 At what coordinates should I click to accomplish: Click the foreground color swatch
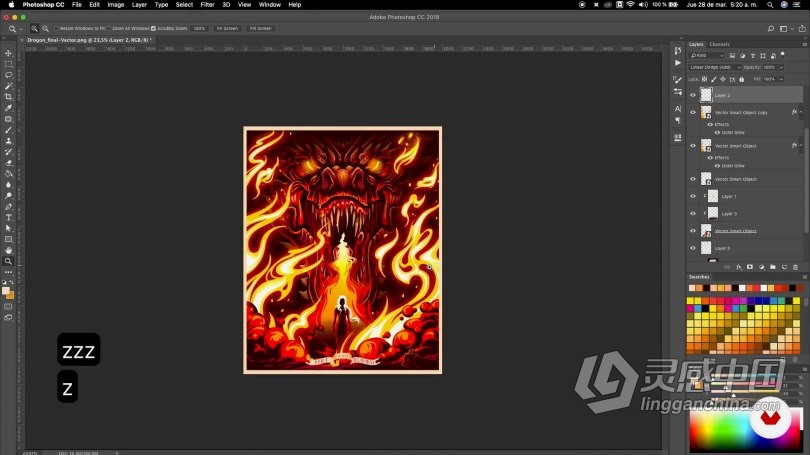[6, 291]
